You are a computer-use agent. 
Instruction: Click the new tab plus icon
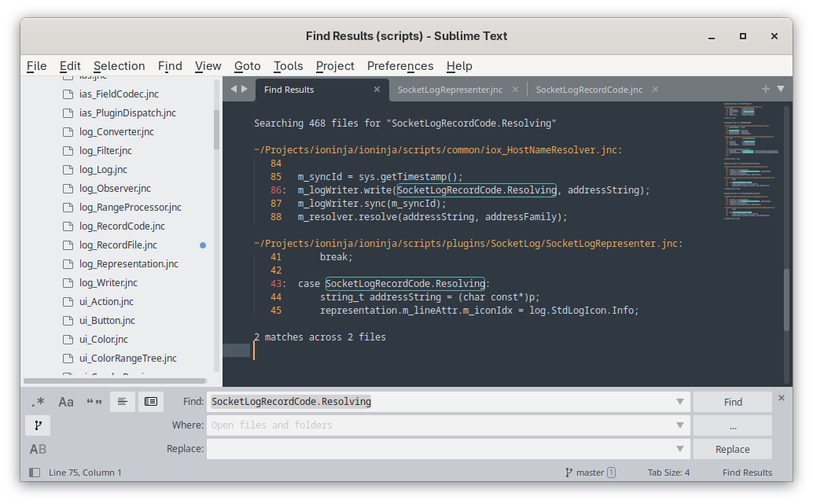[765, 89]
